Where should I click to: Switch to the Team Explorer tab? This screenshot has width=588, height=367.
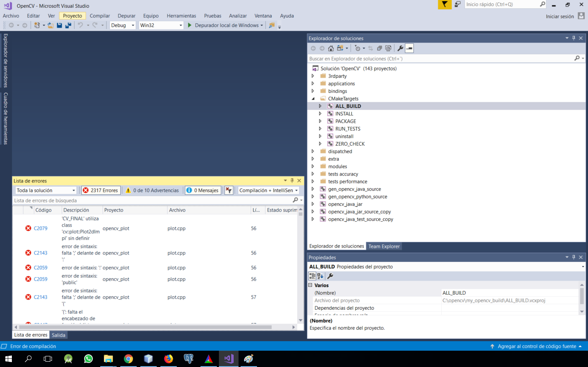(384, 246)
